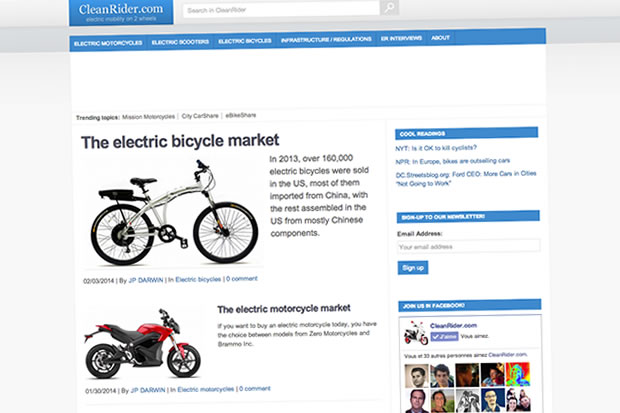Open the Electric Motorcycles menu tab
This screenshot has width=620, height=413.
pos(107,39)
